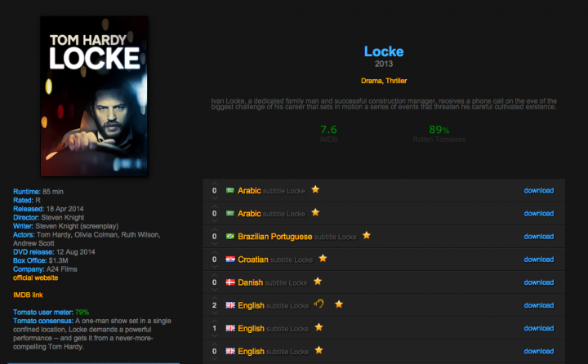Viewport: 588px width, 364px height.
Task: Upvote English subtitle with 1 vote
Action: [214, 321]
